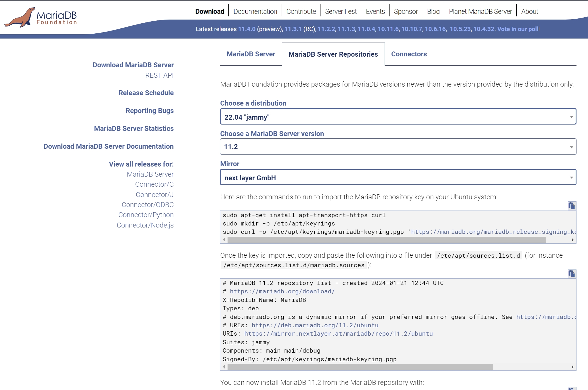Open the Server Fest menu item
Image resolution: width=588 pixels, height=390 pixels.
(x=341, y=12)
